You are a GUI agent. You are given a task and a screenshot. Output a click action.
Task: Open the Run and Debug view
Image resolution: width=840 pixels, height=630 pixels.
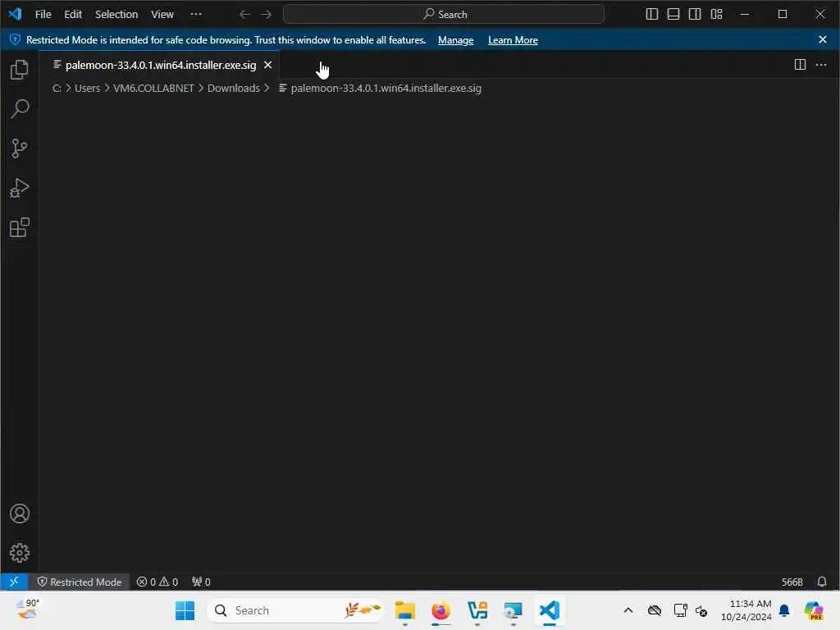20,188
